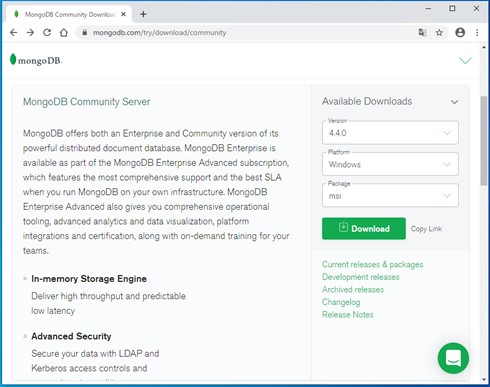Screen dimensions: 490x387
Task: Open the Release Notes link
Action: click(x=348, y=315)
